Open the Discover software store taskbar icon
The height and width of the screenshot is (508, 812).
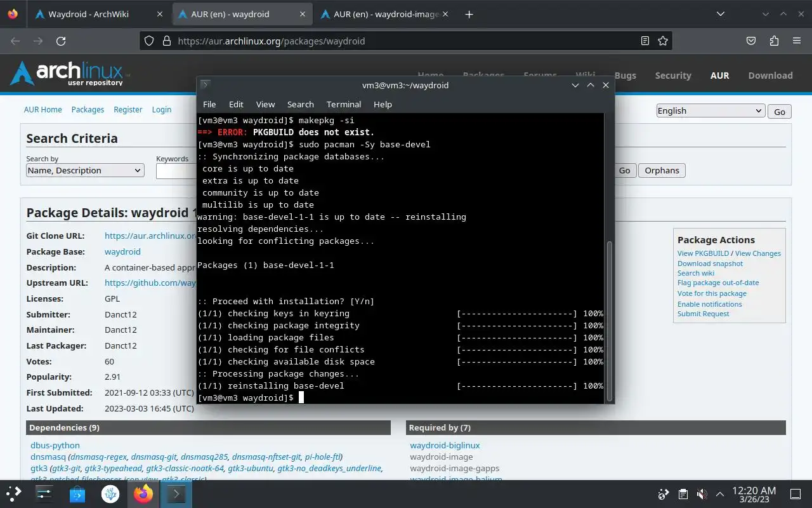point(77,493)
